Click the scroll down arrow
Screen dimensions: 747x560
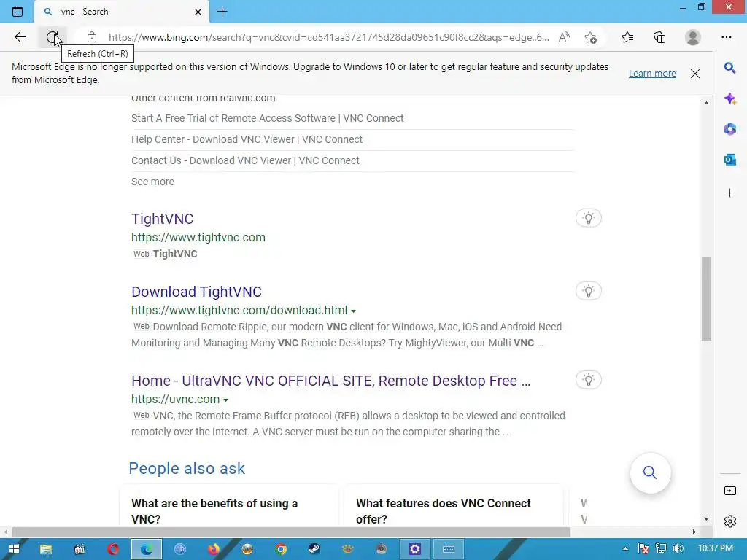(x=706, y=519)
